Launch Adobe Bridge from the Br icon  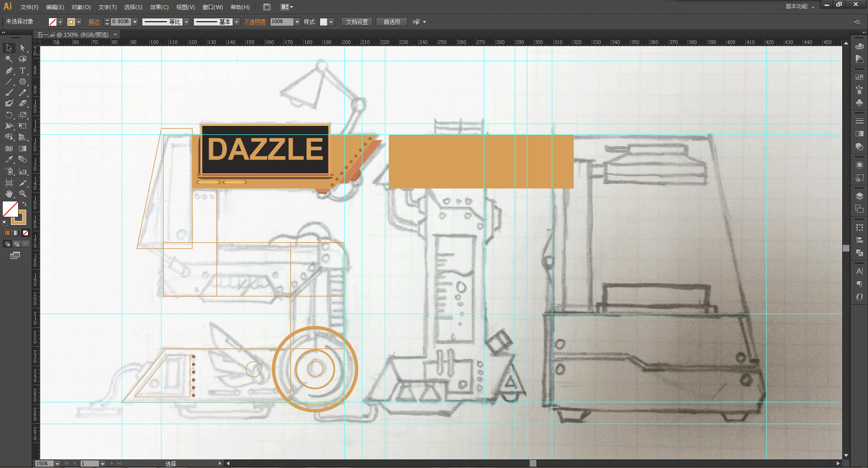click(x=267, y=7)
